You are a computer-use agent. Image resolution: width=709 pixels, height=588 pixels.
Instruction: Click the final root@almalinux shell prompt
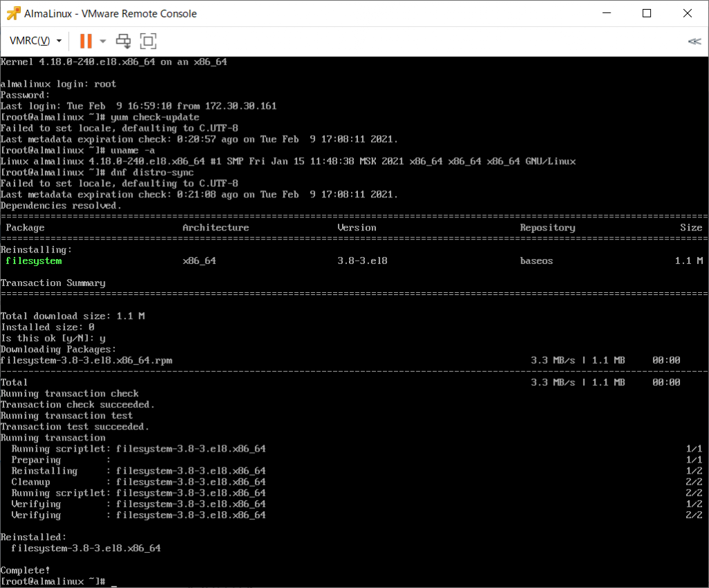point(53,581)
